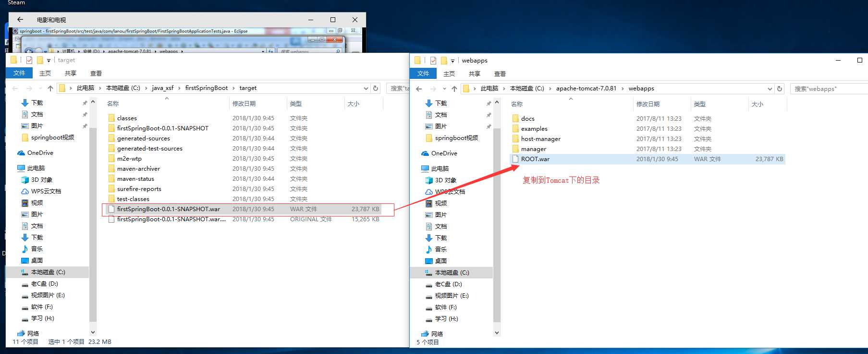Click up-directory arrow in target window

coord(50,88)
